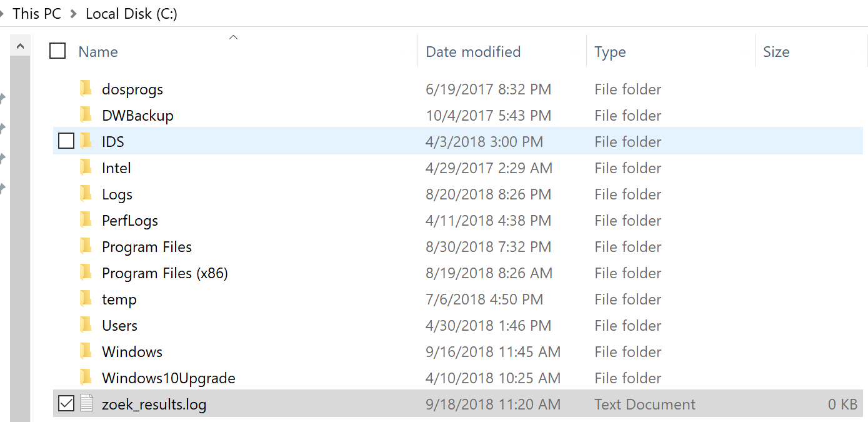The height and width of the screenshot is (422, 868).
Task: Select the Users folder name
Action: coord(119,326)
